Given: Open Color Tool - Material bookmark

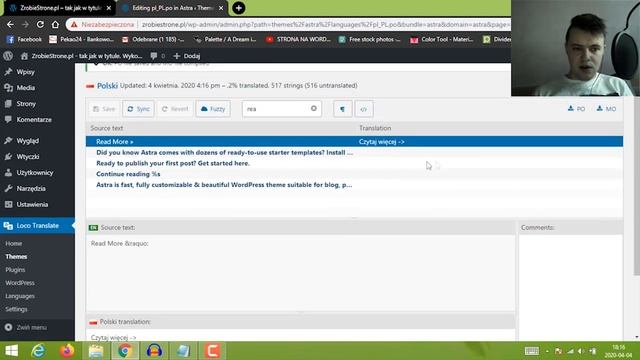Looking at the screenshot, I should point(442,40).
